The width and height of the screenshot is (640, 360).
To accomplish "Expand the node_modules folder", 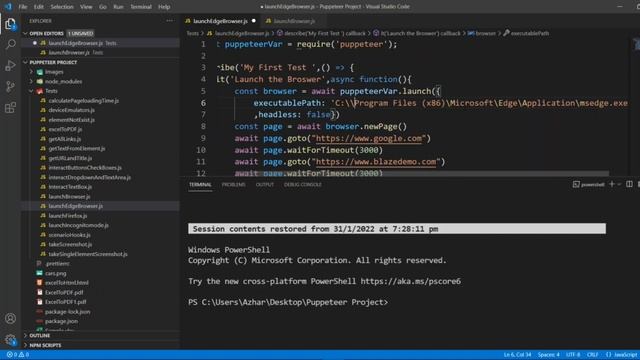I will [31, 81].
